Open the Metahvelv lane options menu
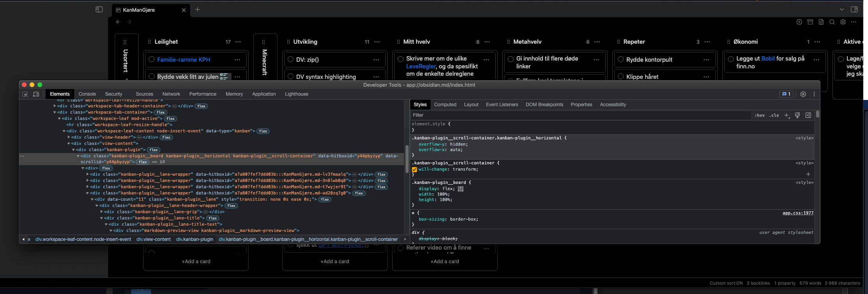The width and height of the screenshot is (868, 294). 597,42
